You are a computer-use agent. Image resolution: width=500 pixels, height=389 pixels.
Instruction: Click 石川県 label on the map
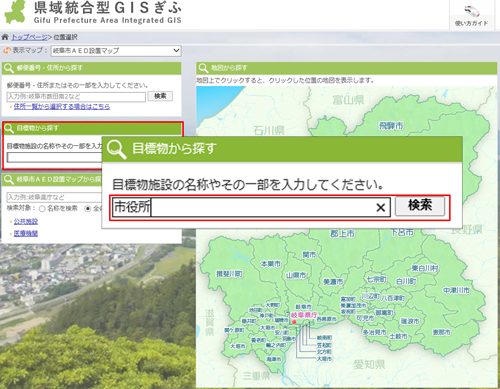point(269,130)
